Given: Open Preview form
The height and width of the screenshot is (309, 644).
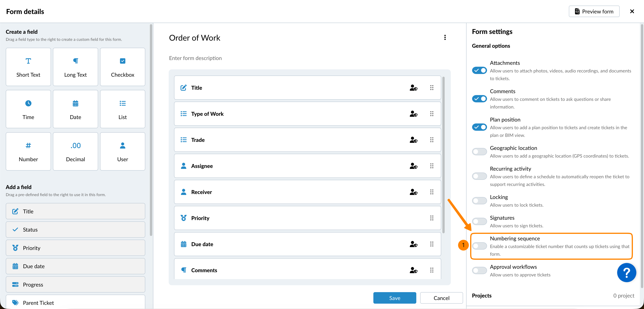Looking at the screenshot, I should [594, 12].
